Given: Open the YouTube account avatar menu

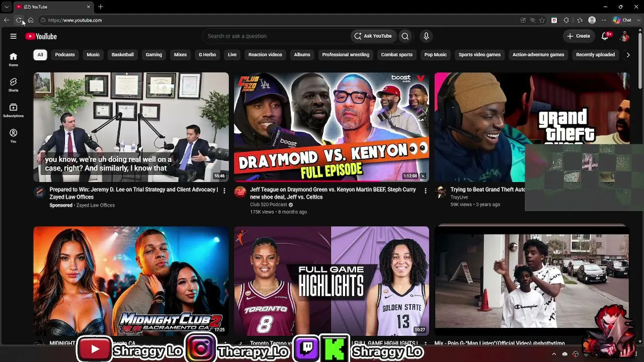Looking at the screenshot, I should click(624, 36).
